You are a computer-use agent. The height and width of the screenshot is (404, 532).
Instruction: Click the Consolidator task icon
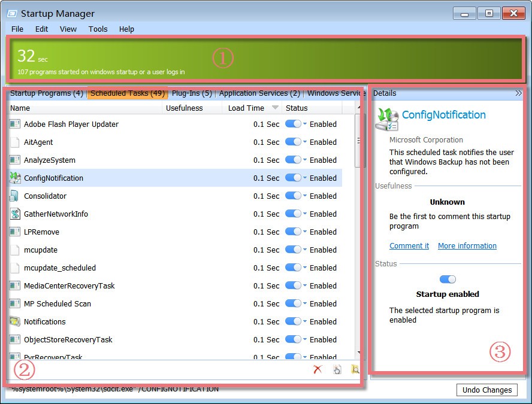(x=15, y=196)
